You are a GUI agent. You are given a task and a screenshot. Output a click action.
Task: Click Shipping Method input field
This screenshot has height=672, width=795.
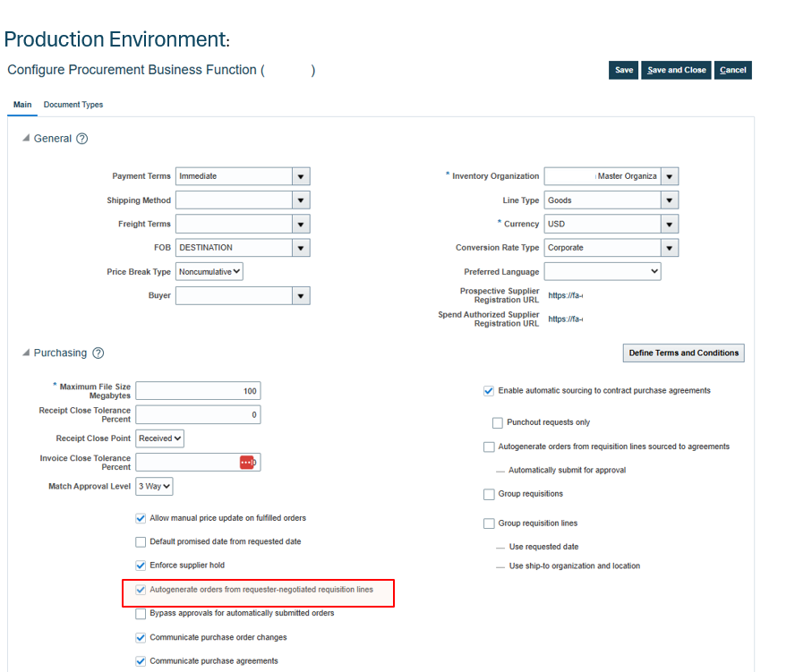(235, 200)
